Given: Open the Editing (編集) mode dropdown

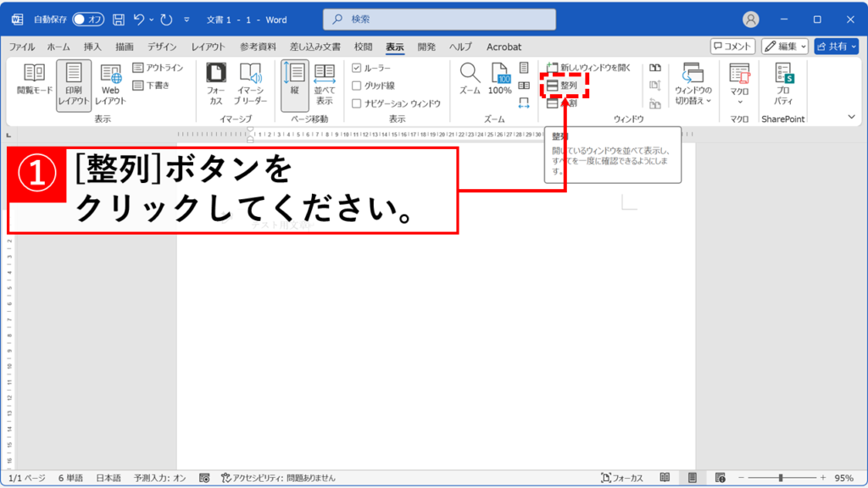Looking at the screenshot, I should pyautogui.click(x=785, y=47).
